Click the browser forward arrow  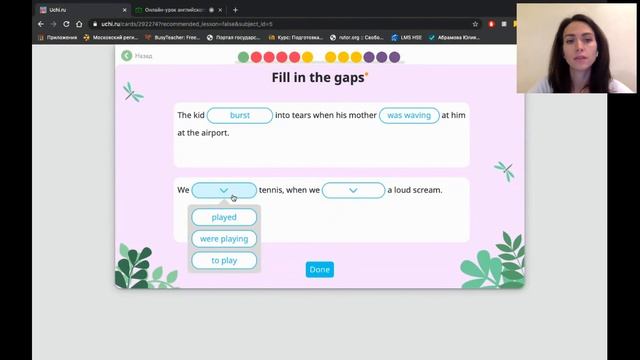(x=53, y=24)
